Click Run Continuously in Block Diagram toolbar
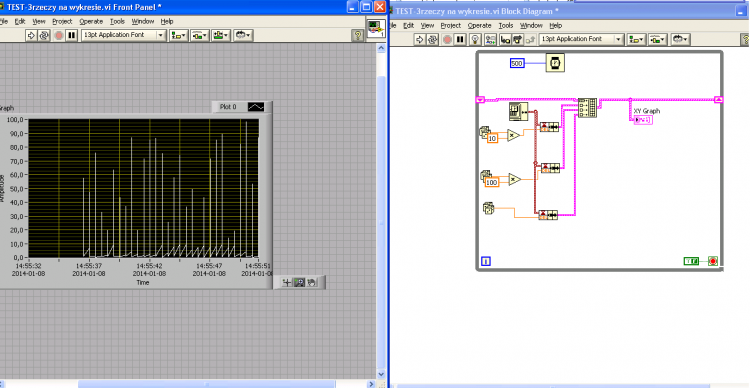This screenshot has height=388, width=750. pos(433,40)
